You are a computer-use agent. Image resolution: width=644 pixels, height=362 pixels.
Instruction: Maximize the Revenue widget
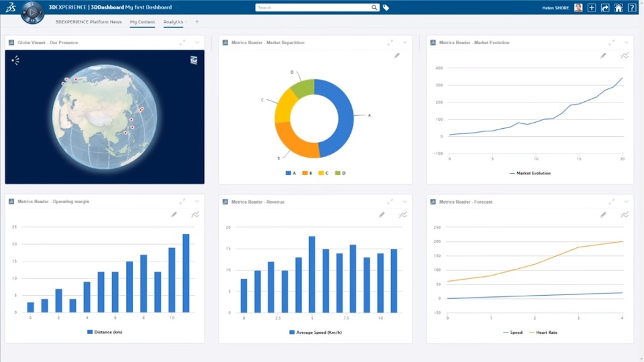pos(390,202)
